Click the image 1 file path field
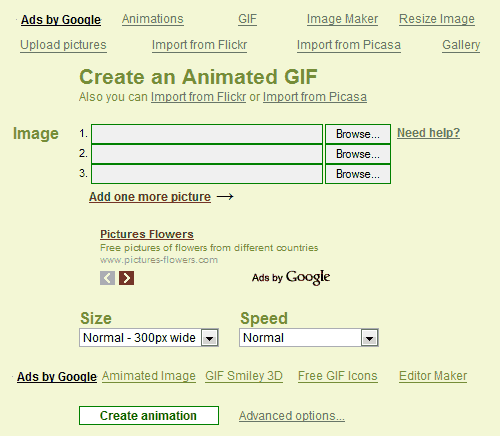This screenshot has width=500, height=436. click(x=207, y=134)
